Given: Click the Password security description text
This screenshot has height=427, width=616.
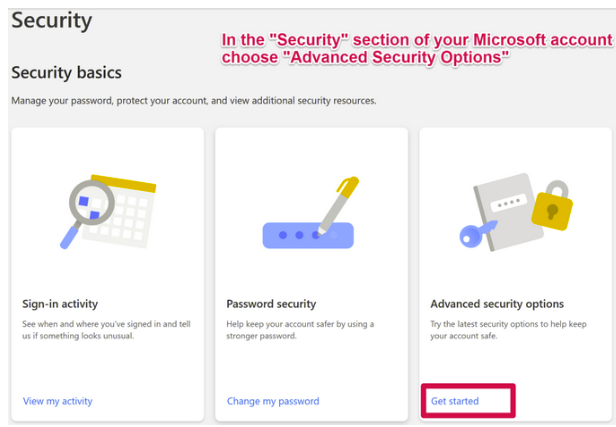Looking at the screenshot, I should tap(300, 330).
